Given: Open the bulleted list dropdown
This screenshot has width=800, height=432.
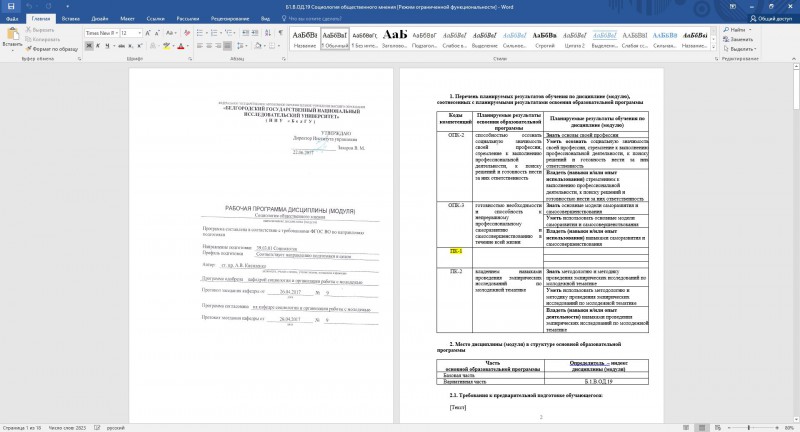Looking at the screenshot, I should tap(205, 33).
